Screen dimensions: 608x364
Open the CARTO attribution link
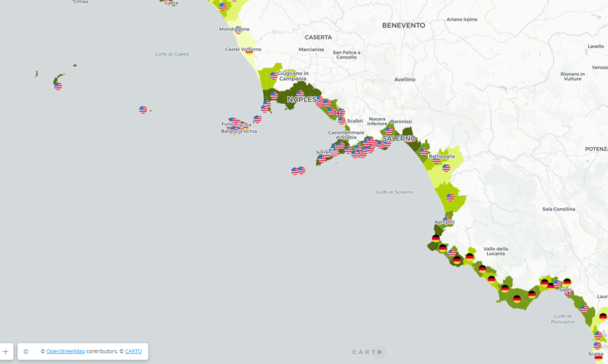[x=133, y=351]
